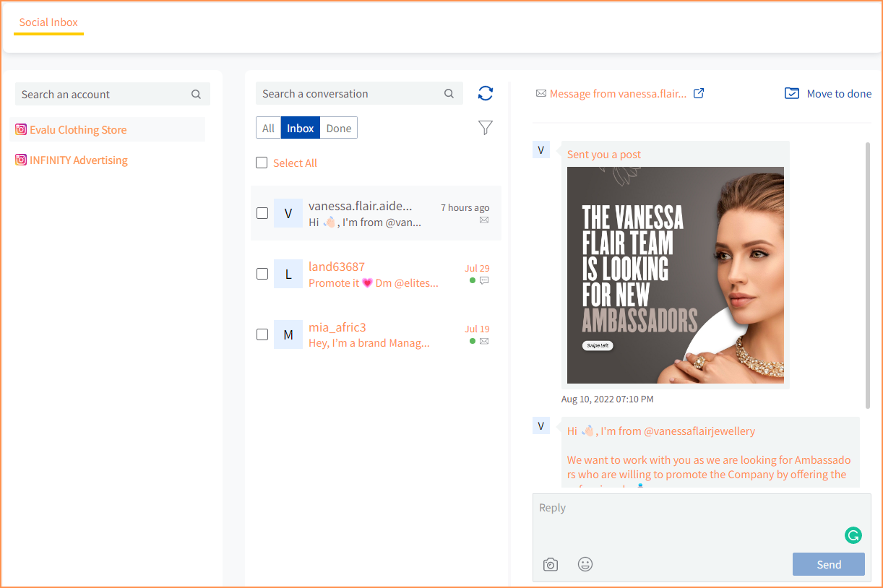
Task: Click the Move to done envelope-check icon
Action: (792, 92)
